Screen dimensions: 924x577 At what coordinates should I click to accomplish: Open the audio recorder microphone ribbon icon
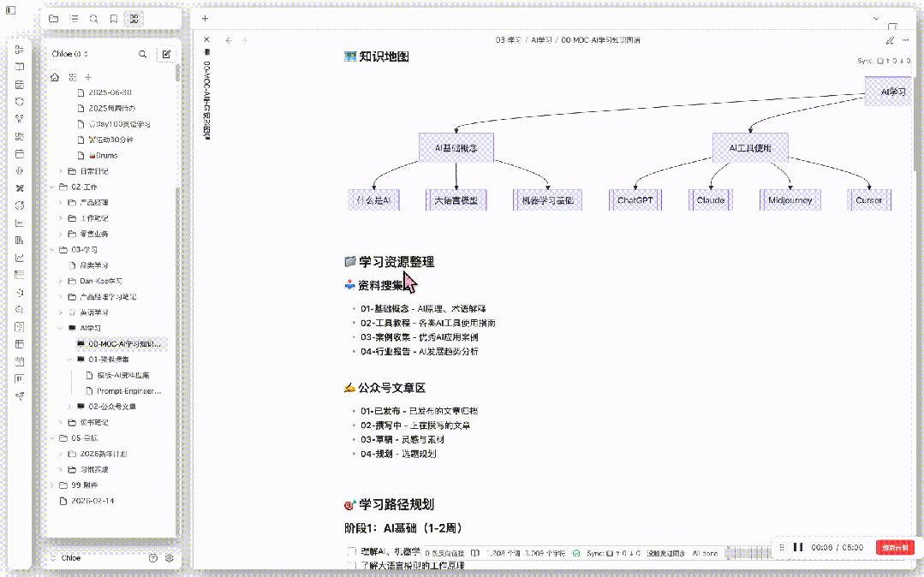[x=20, y=171]
